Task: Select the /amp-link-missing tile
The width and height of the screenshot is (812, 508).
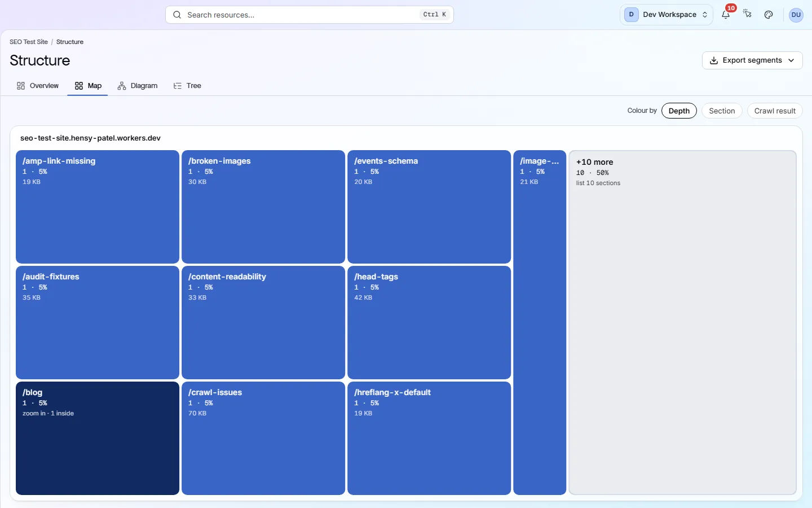Action: tap(98, 207)
